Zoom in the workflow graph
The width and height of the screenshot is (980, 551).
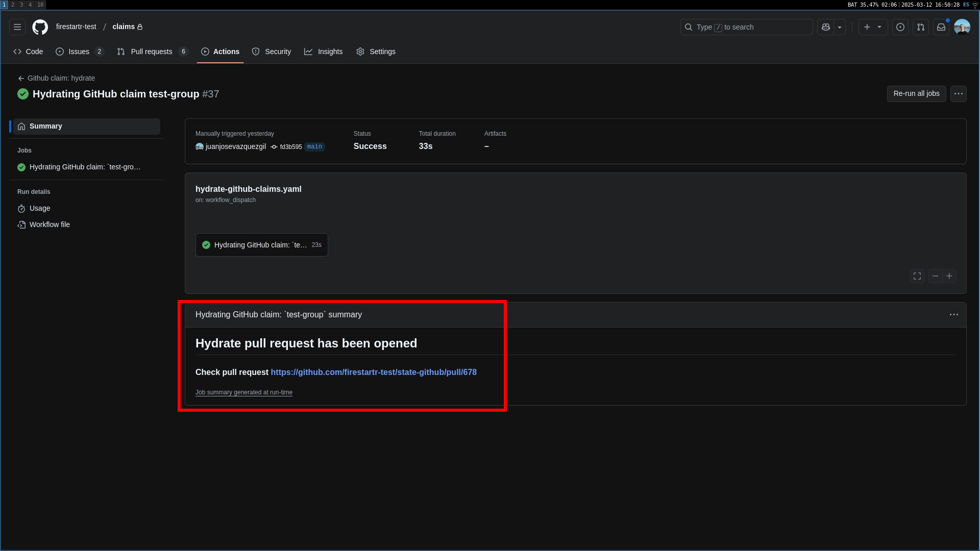pos(949,276)
